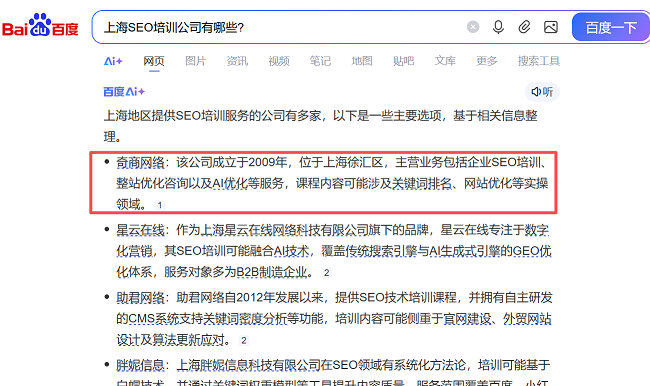Click the 胖妮信息 company link
Screen dimensions: 650x386
[x=140, y=365]
